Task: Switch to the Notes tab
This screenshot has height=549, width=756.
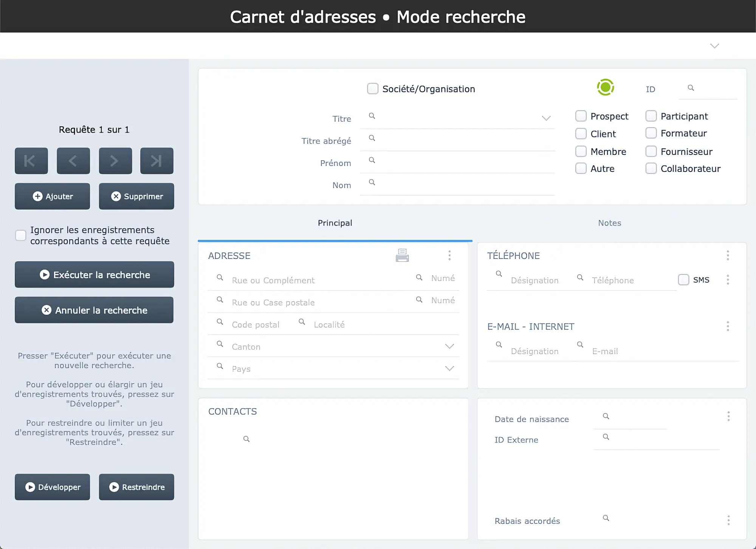Action: (609, 223)
